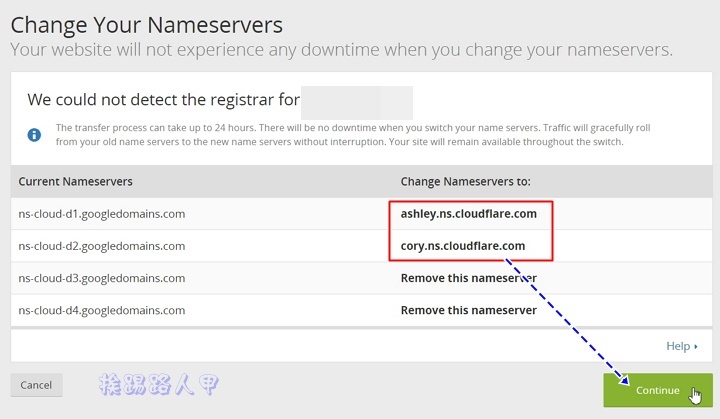The height and width of the screenshot is (419, 720).
Task: Click the blue info icon
Action: [34, 135]
